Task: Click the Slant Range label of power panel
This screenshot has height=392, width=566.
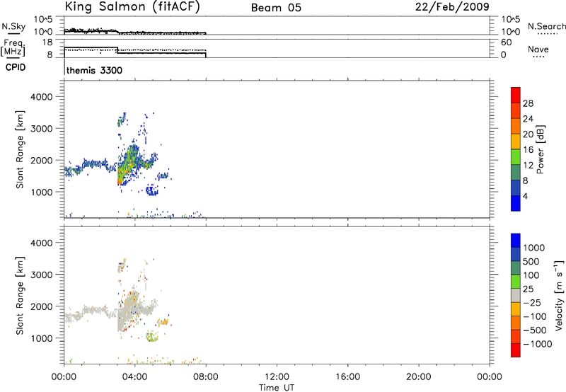Action: (20, 149)
